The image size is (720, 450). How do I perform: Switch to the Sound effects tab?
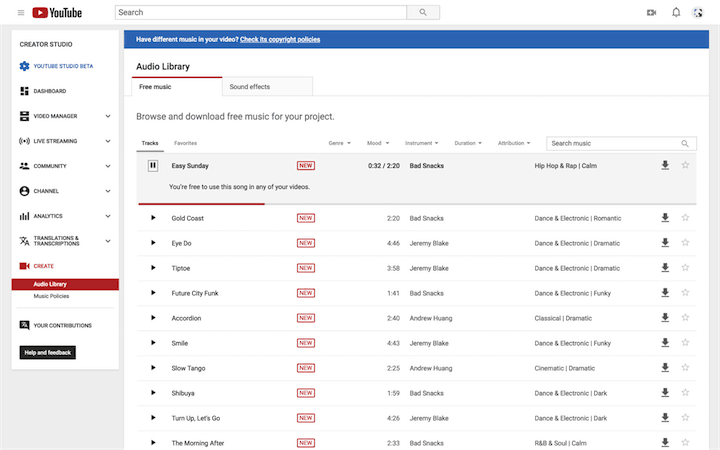pos(267,87)
